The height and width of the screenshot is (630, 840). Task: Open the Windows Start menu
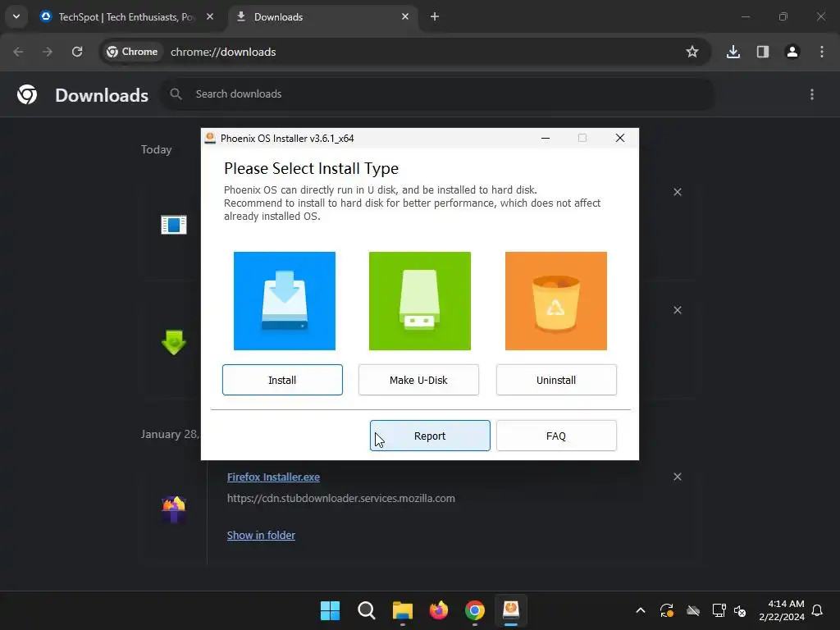[330, 610]
